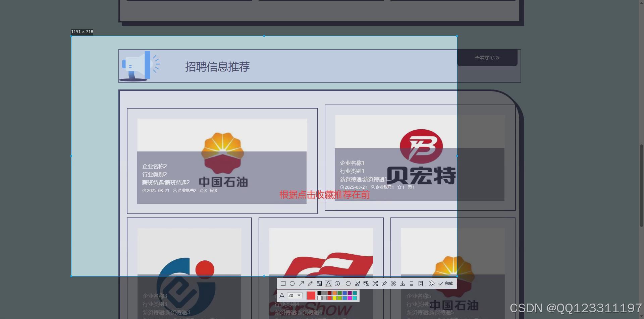Pick the yellow color swatch
Image resolution: width=644 pixels, height=319 pixels.
[335, 298]
